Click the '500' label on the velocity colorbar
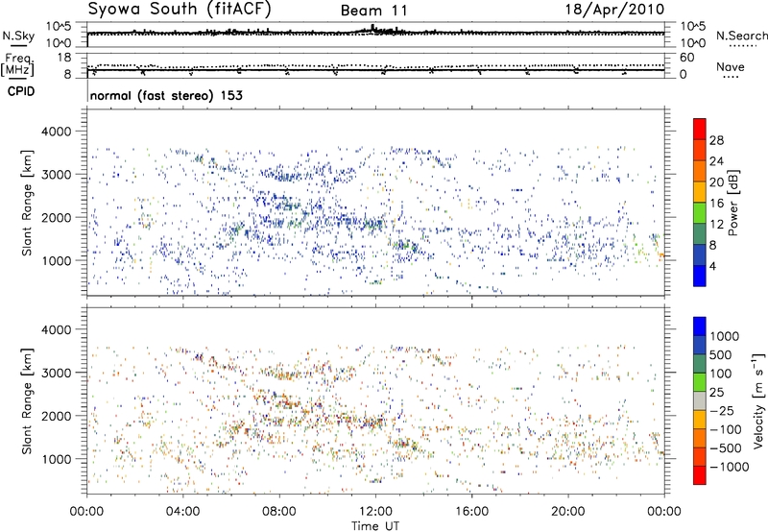768x532 pixels. [x=721, y=354]
